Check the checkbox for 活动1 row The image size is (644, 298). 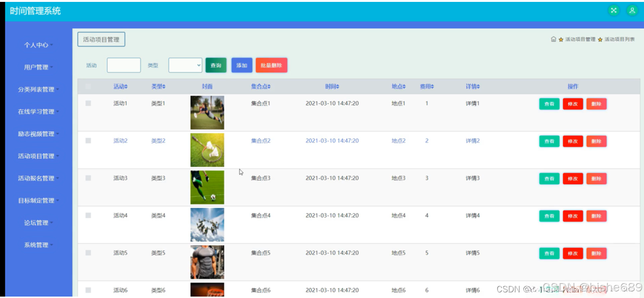[x=88, y=103]
